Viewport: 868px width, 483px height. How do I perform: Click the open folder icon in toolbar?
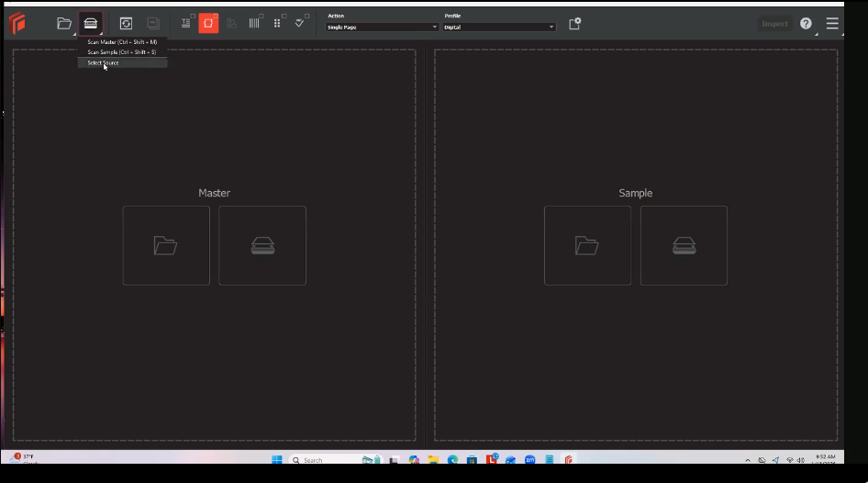coord(64,24)
